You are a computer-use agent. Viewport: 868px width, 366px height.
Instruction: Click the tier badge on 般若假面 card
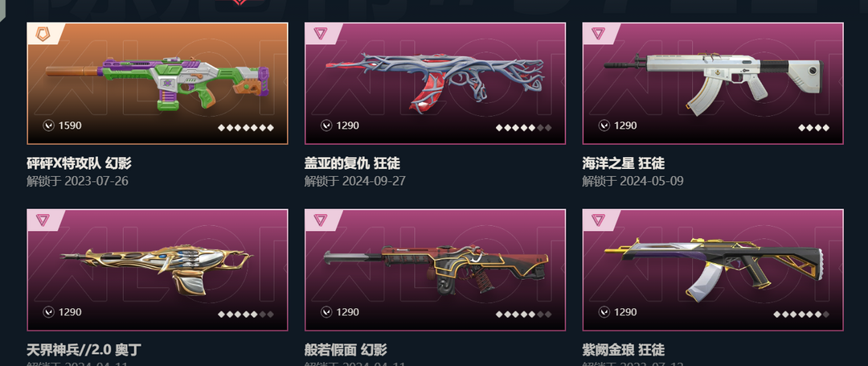coord(321,220)
